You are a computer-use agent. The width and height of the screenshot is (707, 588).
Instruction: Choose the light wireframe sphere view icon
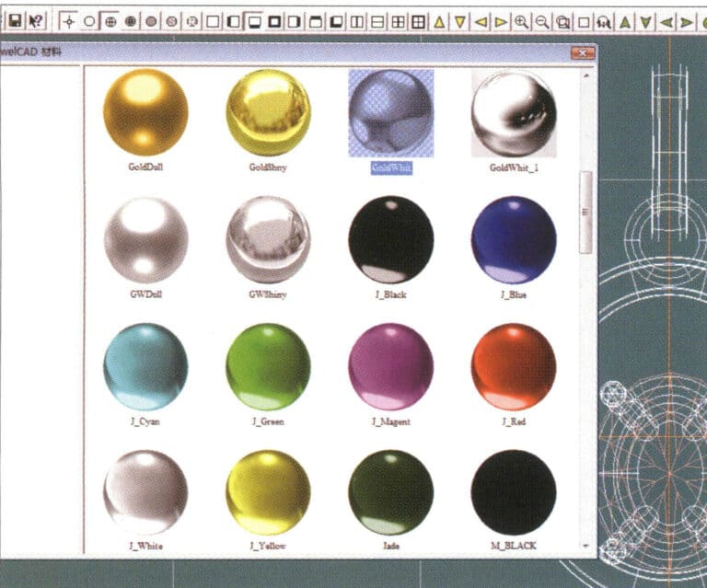pyautogui.click(x=110, y=21)
